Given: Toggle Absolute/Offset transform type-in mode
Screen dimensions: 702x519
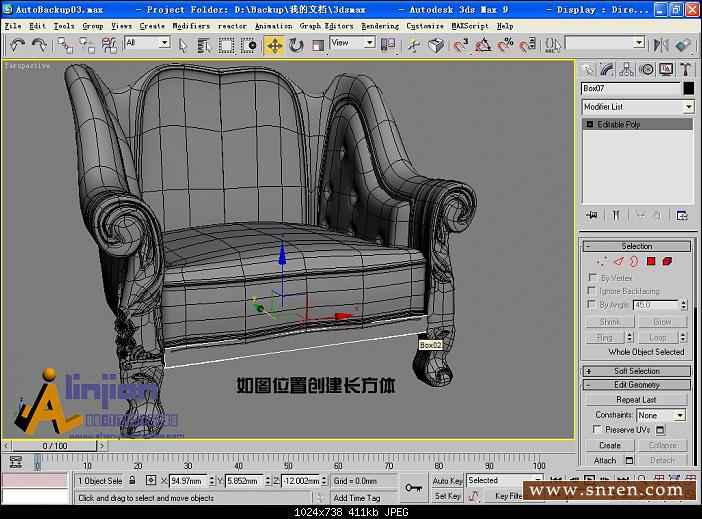Looking at the screenshot, I should click(x=151, y=480).
